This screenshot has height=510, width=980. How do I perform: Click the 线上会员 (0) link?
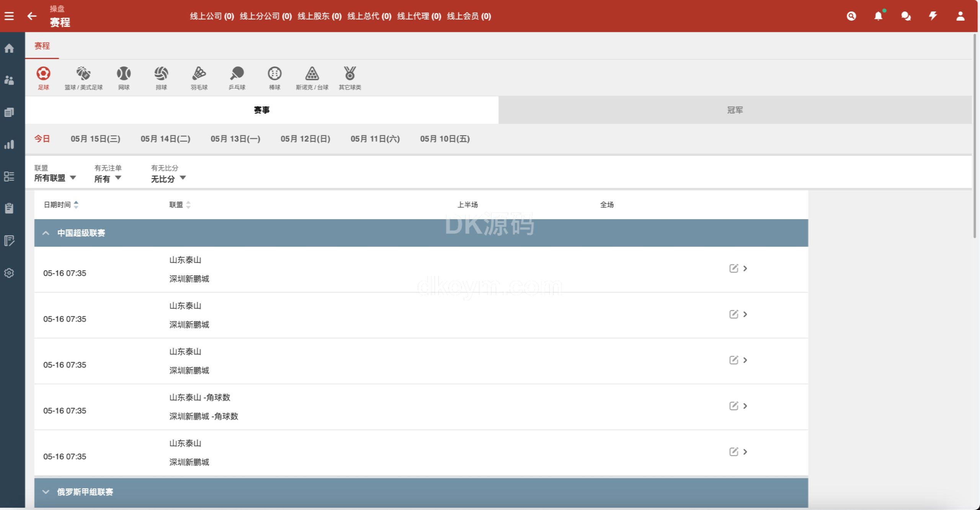click(x=469, y=16)
